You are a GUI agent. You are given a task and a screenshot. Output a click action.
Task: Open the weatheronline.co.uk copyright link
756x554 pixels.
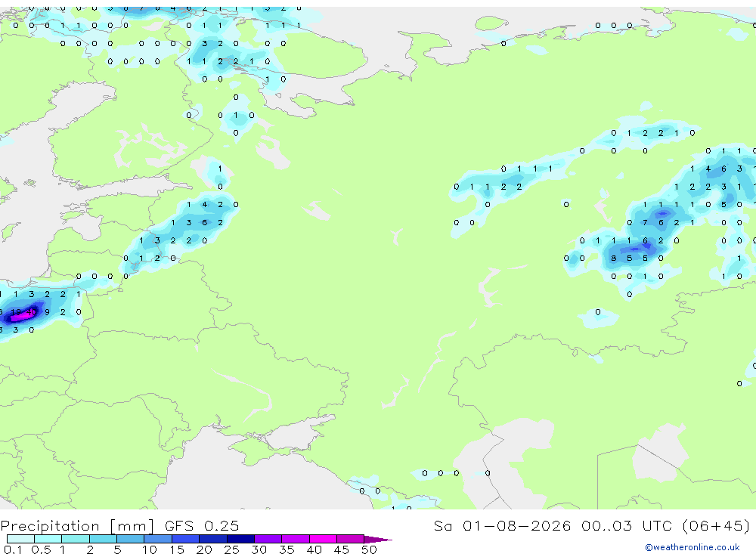[692, 547]
